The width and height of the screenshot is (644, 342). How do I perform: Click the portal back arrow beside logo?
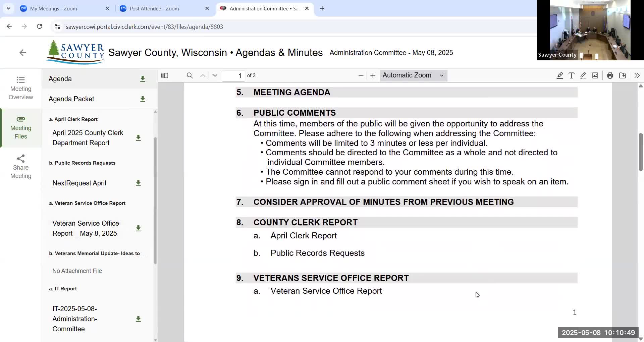click(x=23, y=53)
